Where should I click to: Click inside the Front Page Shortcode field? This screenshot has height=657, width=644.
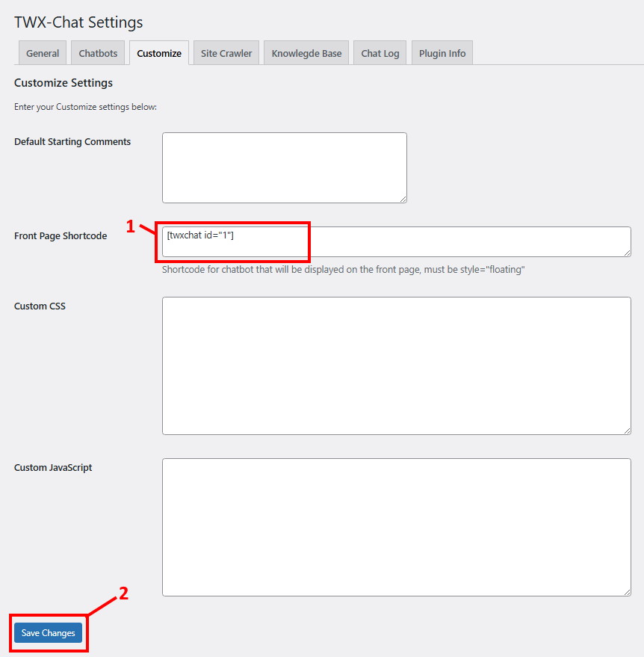point(396,241)
